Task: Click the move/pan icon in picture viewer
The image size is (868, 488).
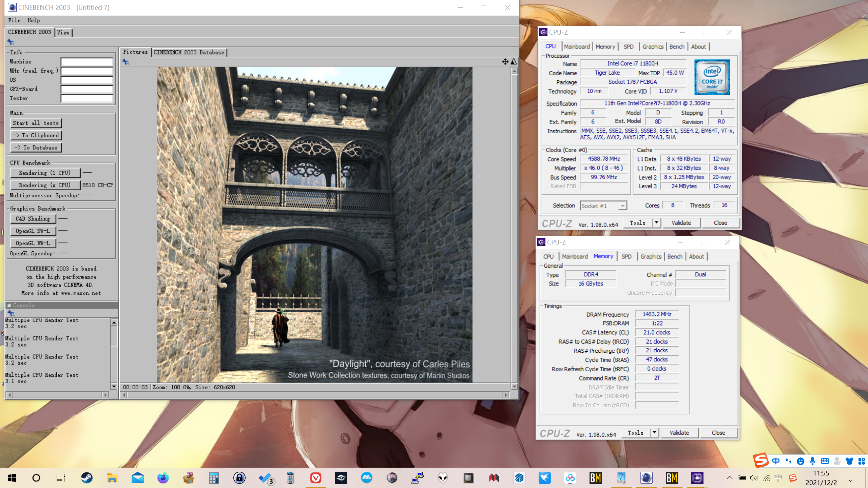Action: (x=505, y=61)
